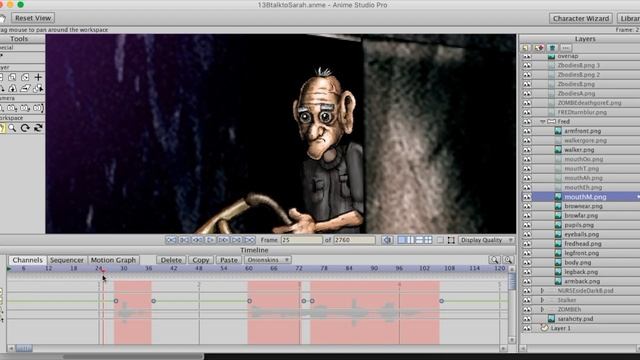
Task: Toggle audio mute speaker icon
Action: tap(387, 240)
